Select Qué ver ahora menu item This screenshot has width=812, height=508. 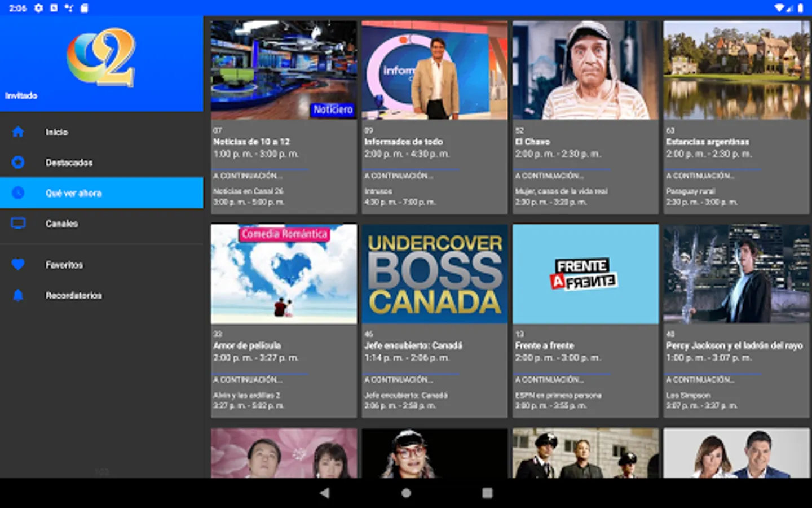(x=101, y=193)
